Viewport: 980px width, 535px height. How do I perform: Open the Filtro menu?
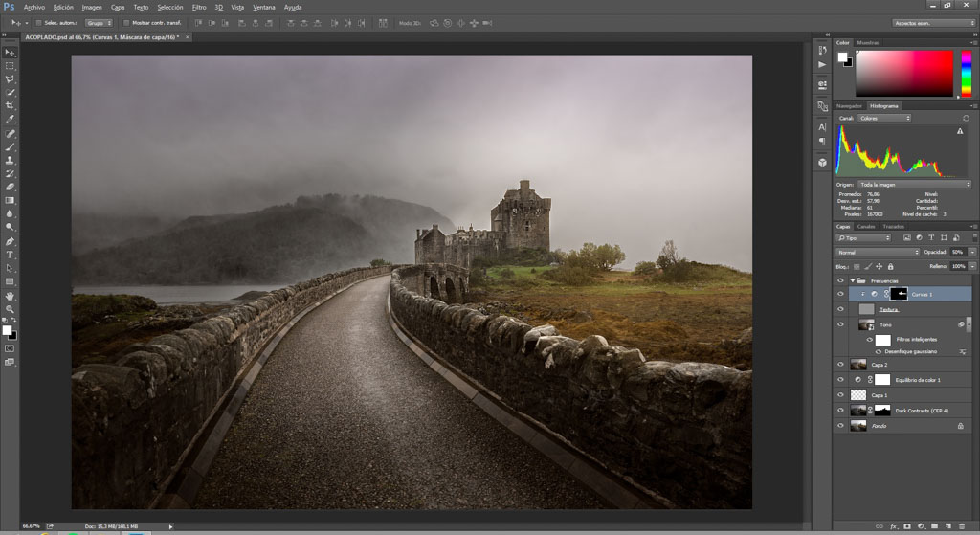198,7
